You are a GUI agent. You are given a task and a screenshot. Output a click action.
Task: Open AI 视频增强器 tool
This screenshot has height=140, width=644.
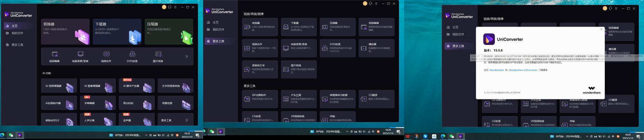pyautogui.click(x=59, y=86)
